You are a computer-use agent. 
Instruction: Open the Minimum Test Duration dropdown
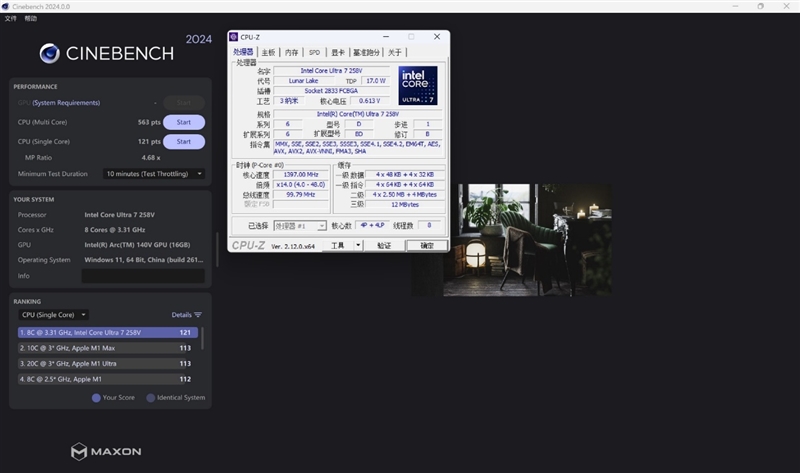(x=155, y=173)
